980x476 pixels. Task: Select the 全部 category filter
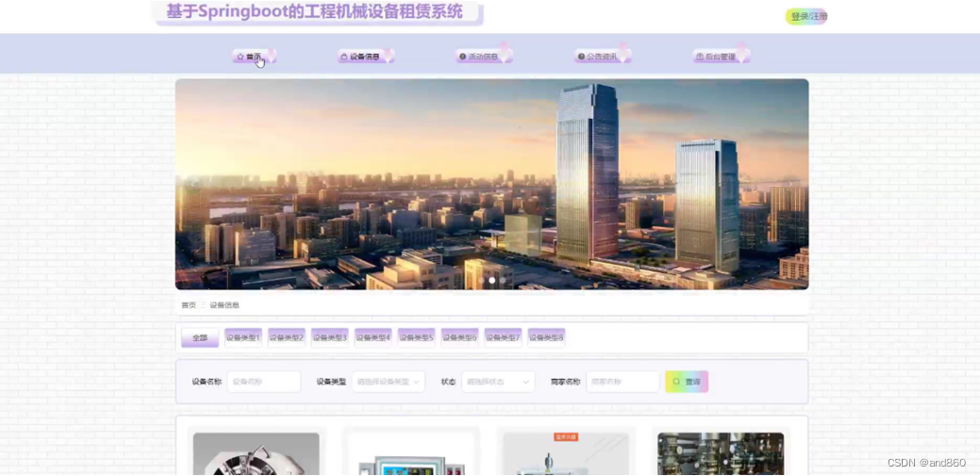tap(200, 338)
